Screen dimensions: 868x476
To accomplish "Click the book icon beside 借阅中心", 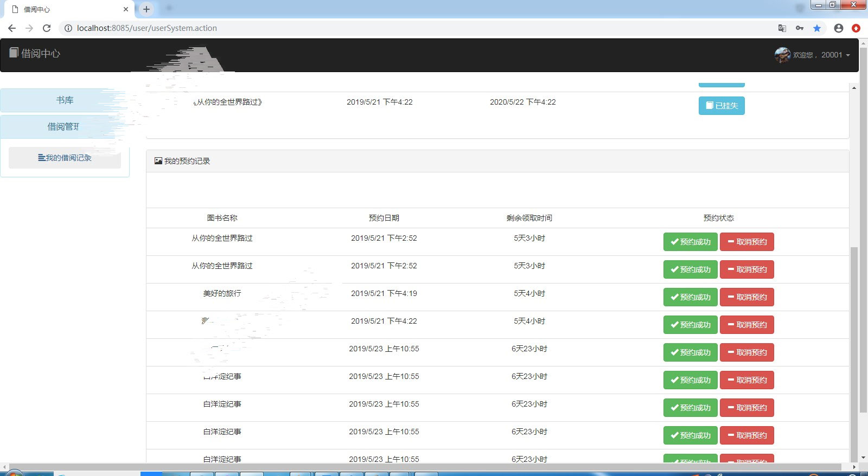I will pyautogui.click(x=14, y=53).
